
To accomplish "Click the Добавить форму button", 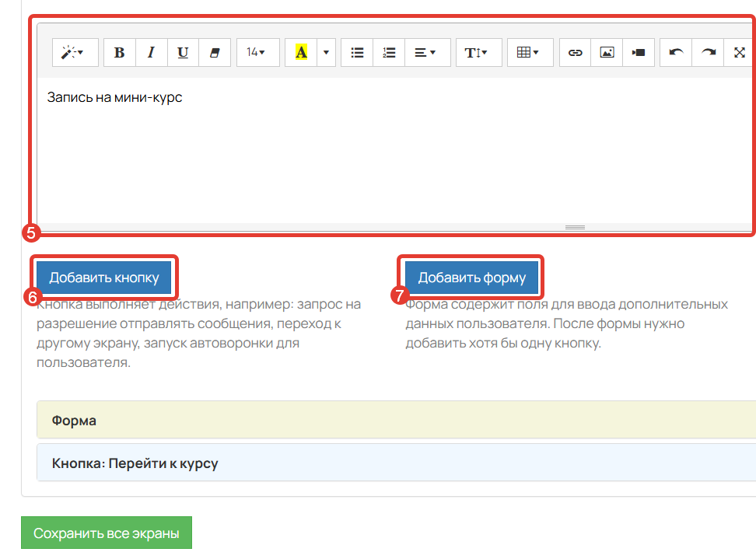I will click(x=472, y=278).
